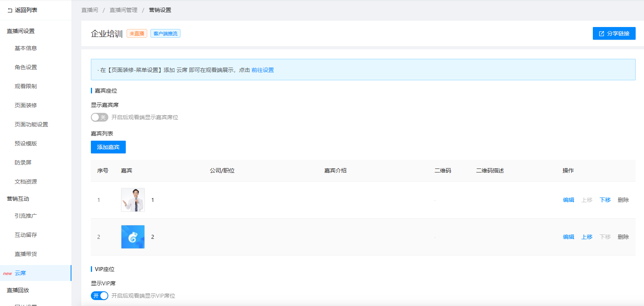Click 编辑 for guest 2
The image size is (644, 306).
[x=569, y=237]
